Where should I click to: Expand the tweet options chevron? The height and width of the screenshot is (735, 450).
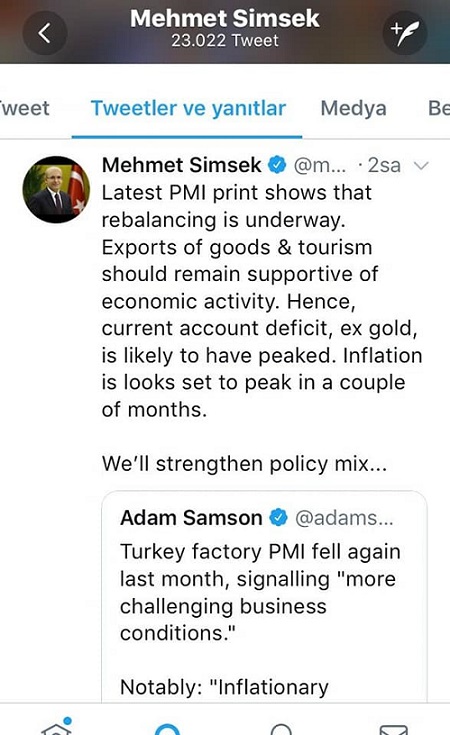(421, 165)
